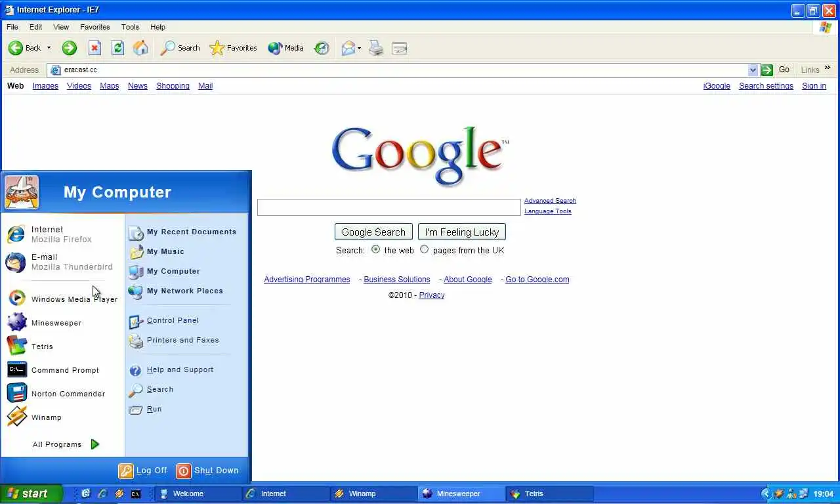Viewport: 840px width, 504px height.
Task: Open the Edit menu
Action: [35, 27]
